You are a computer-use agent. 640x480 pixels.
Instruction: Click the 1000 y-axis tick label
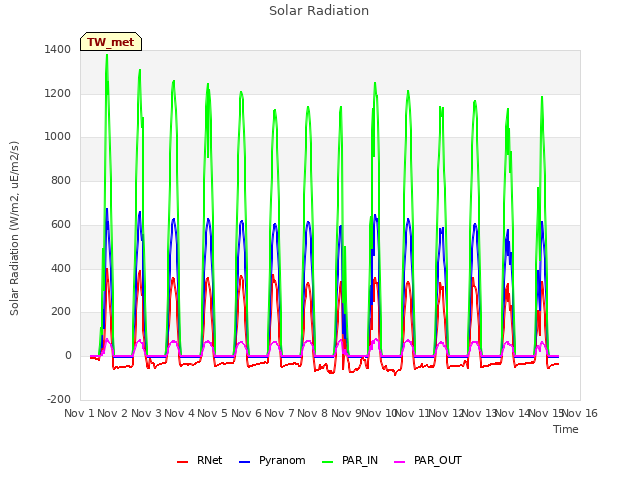pyautogui.click(x=58, y=137)
